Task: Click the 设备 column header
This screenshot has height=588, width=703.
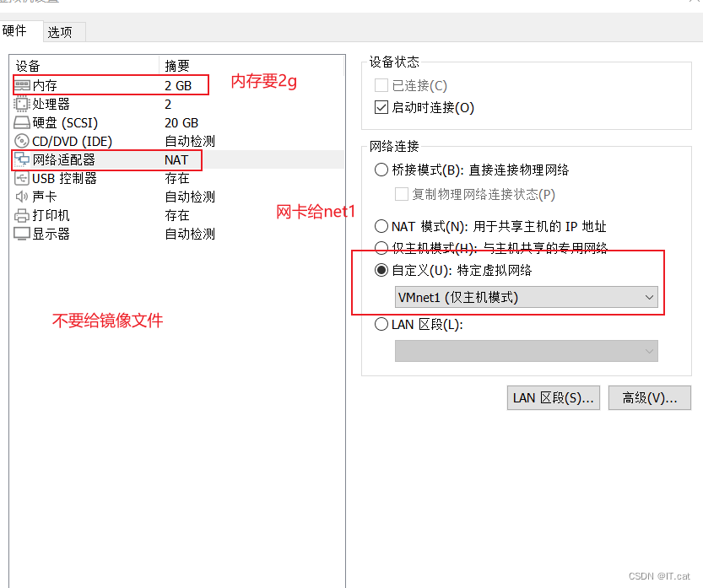Action: point(84,66)
